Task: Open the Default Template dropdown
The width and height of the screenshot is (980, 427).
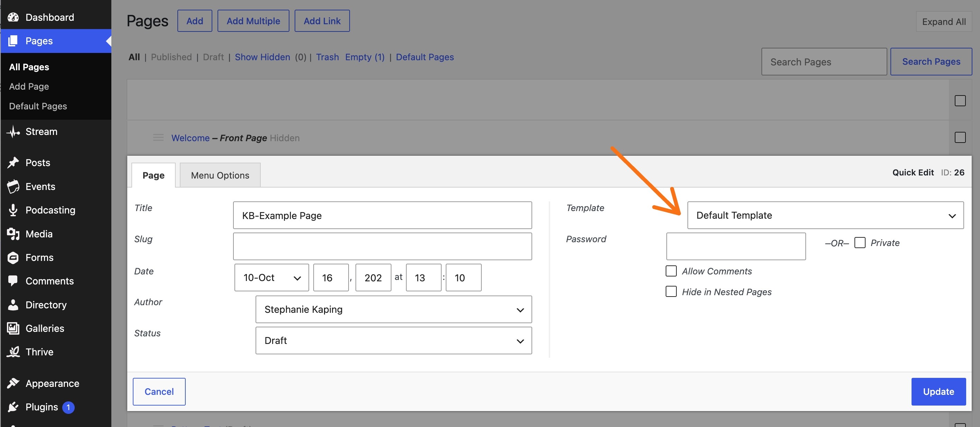Action: (x=825, y=215)
